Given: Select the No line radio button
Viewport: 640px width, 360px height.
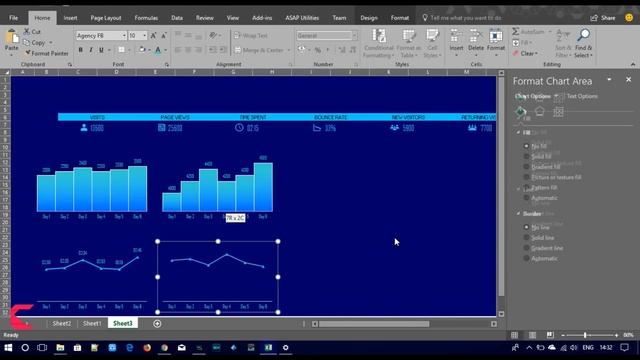Looking at the screenshot, I should (x=526, y=227).
